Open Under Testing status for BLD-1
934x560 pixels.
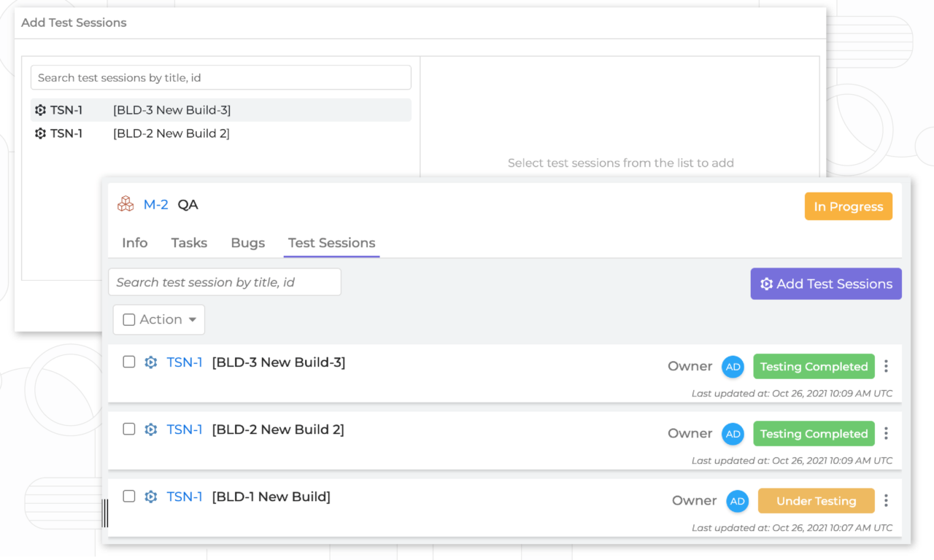[816, 501]
